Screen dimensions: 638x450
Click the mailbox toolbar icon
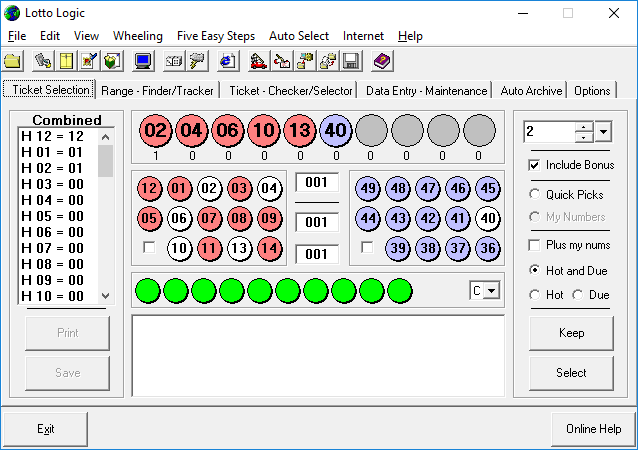click(x=282, y=61)
